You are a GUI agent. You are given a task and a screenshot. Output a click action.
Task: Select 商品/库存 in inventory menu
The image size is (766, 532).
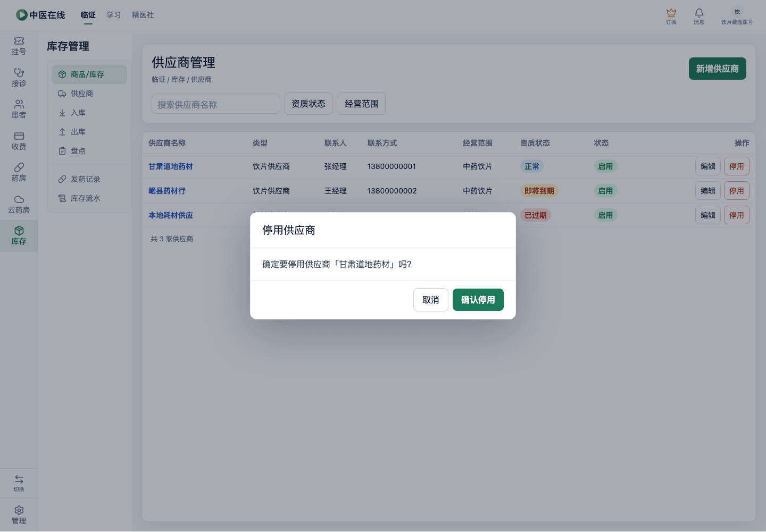pos(89,74)
